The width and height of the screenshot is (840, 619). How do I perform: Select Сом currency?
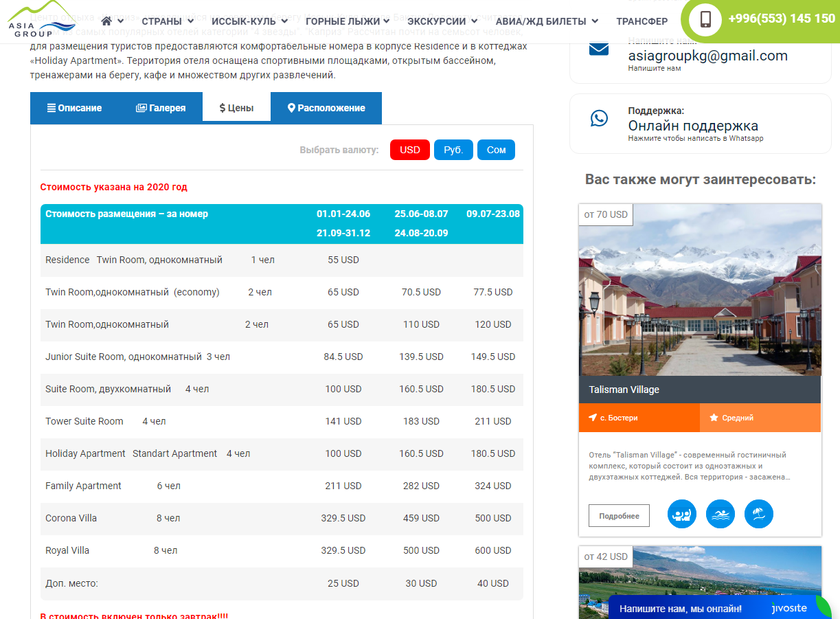[x=496, y=150]
